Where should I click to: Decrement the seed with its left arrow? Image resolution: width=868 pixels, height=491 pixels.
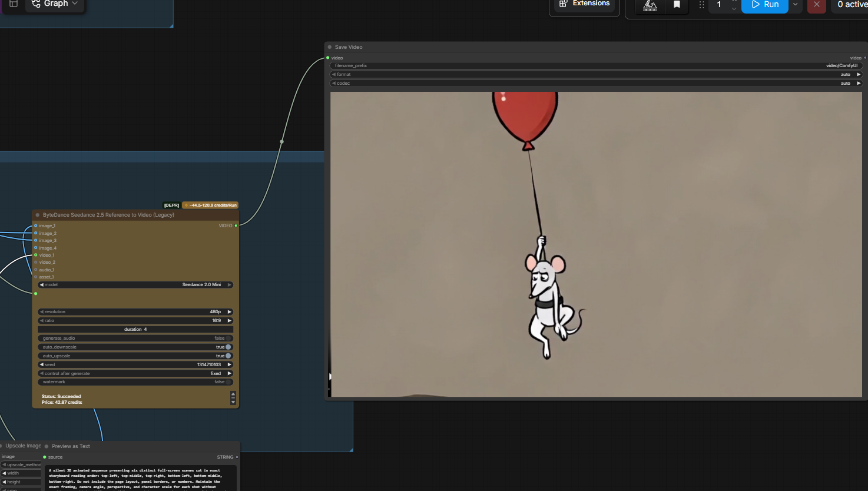pos(42,365)
